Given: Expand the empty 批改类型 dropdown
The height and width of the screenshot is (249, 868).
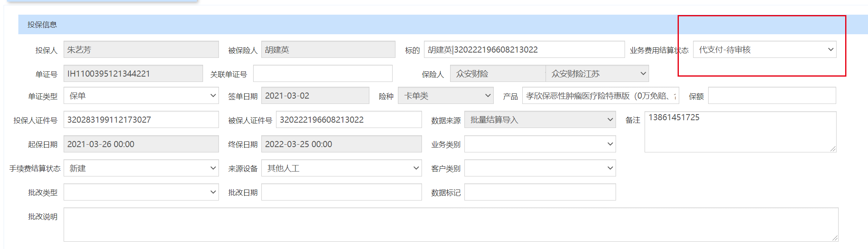Looking at the screenshot, I should [x=141, y=192].
